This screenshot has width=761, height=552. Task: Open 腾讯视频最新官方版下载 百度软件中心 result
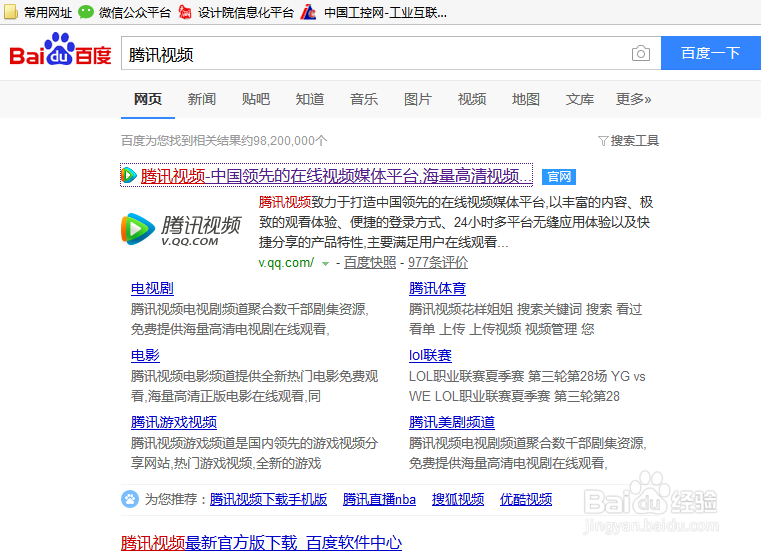pyautogui.click(x=261, y=542)
